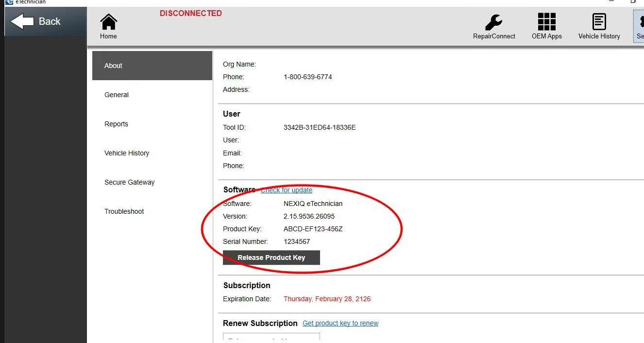The width and height of the screenshot is (644, 343).
Task: Click Release Product Key button
Action: click(271, 257)
